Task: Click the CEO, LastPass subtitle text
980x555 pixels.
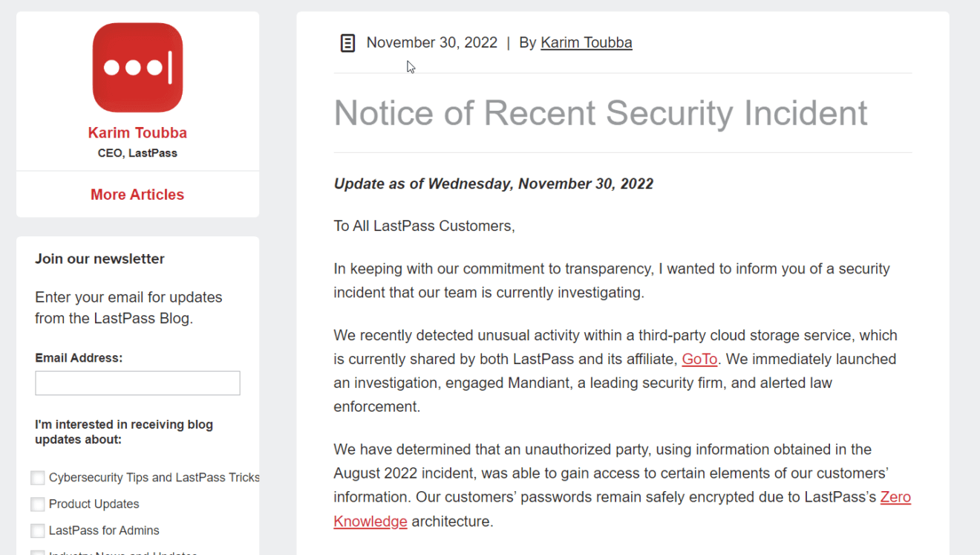Action: point(137,153)
